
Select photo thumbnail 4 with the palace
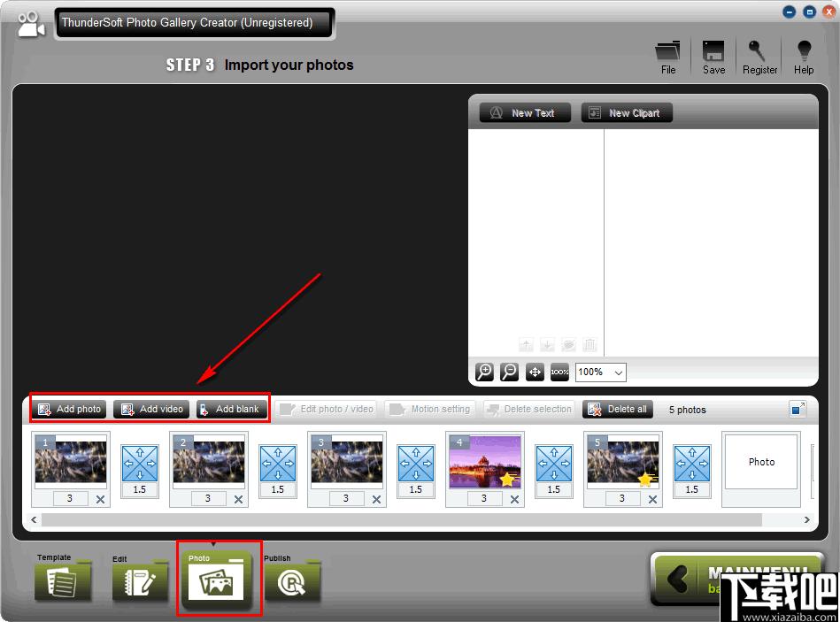(485, 462)
